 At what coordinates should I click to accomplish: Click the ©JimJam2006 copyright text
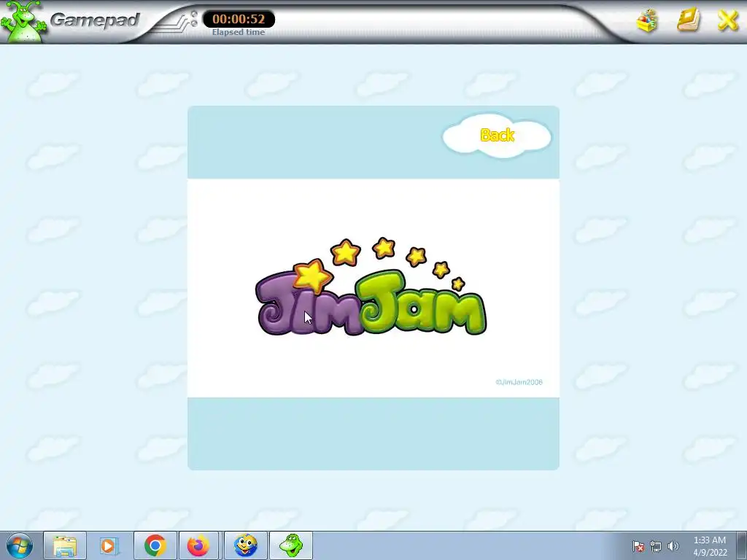pyautogui.click(x=519, y=382)
